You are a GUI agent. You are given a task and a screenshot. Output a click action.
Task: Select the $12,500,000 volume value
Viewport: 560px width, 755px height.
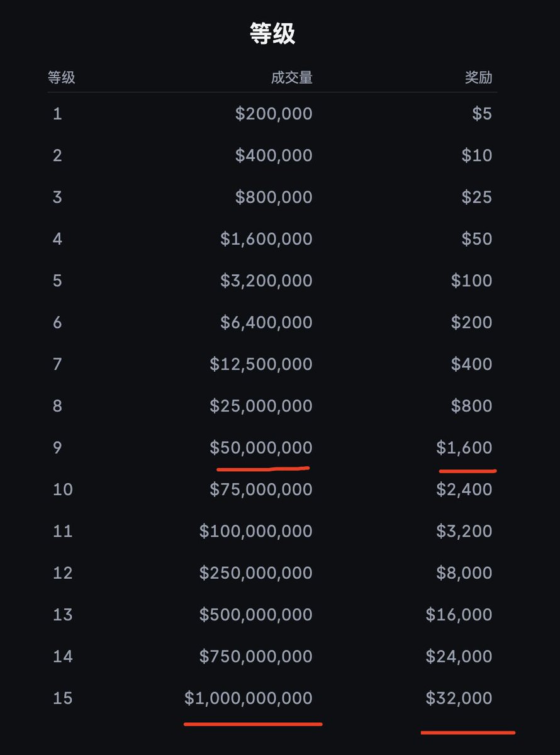[261, 364]
